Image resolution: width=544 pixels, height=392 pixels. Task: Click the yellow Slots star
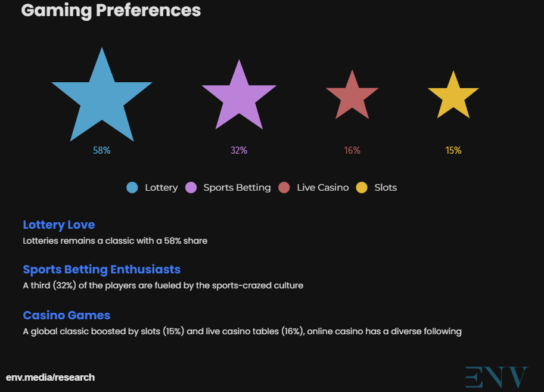click(453, 97)
